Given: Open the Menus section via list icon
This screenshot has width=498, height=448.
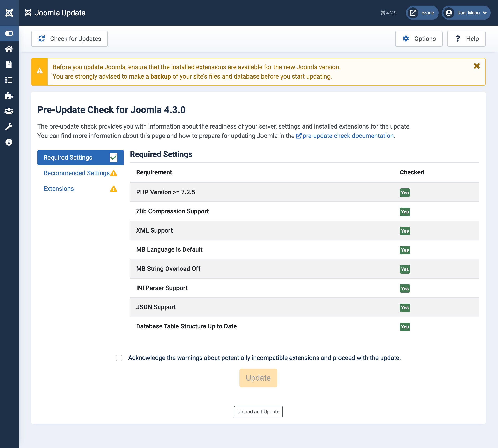Looking at the screenshot, I should click(9, 80).
